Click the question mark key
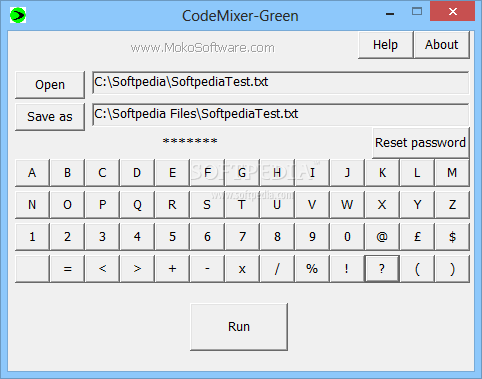This screenshot has height=379, width=482. coord(382,269)
